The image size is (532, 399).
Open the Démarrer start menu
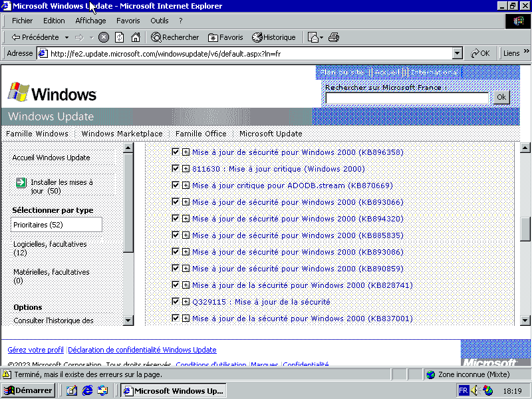(28, 390)
